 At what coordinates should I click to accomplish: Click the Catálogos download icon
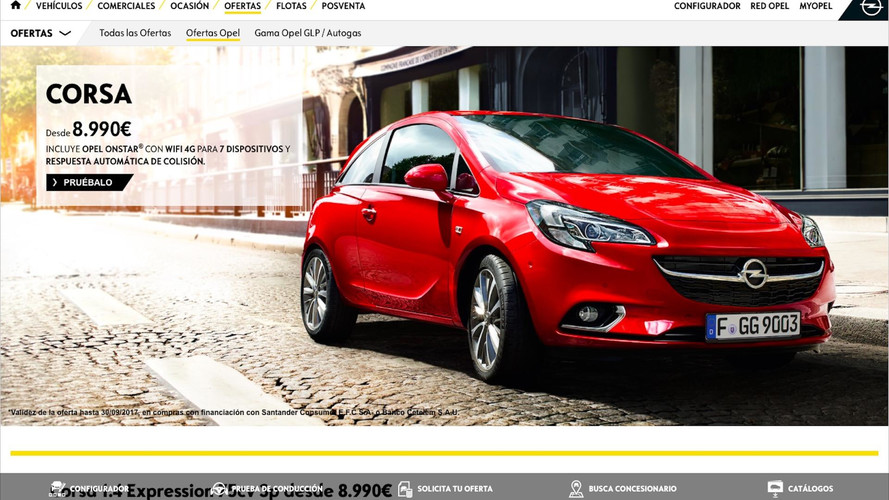pyautogui.click(x=775, y=489)
